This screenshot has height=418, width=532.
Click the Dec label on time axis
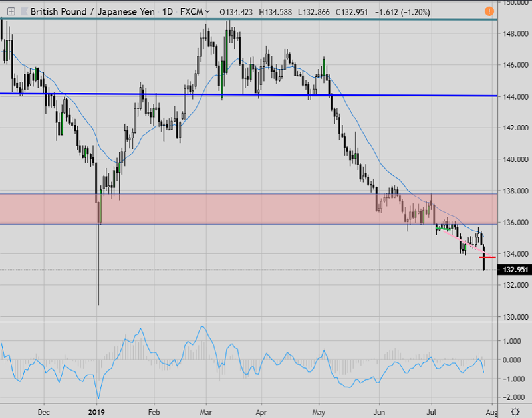click(x=44, y=412)
